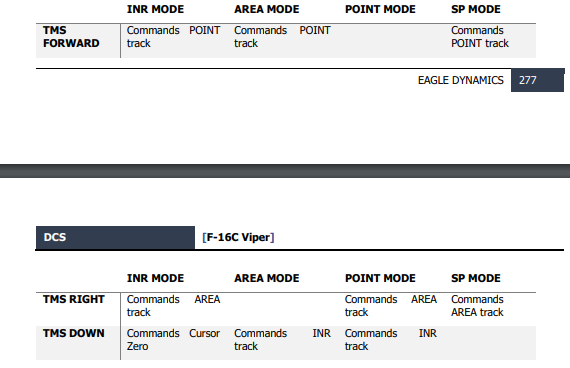This screenshot has height=368, width=570.
Task: Click TMS DOWN 'Commands INR track' AREA cell
Action: point(282,340)
